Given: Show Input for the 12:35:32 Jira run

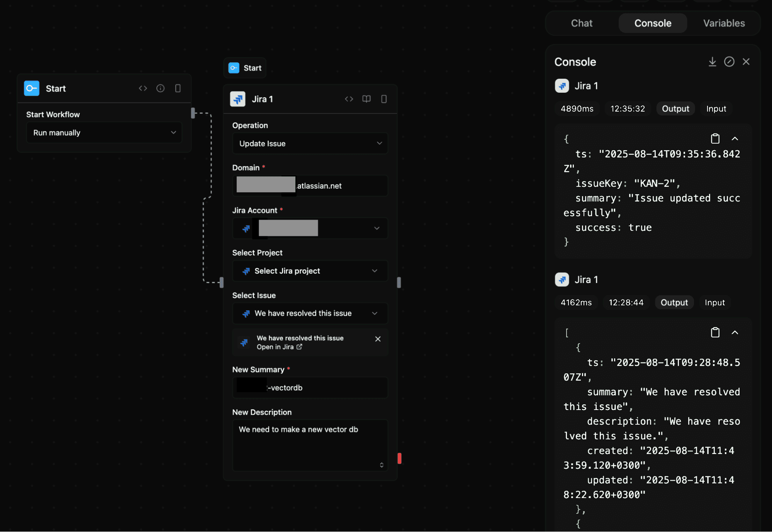Looking at the screenshot, I should click(716, 108).
